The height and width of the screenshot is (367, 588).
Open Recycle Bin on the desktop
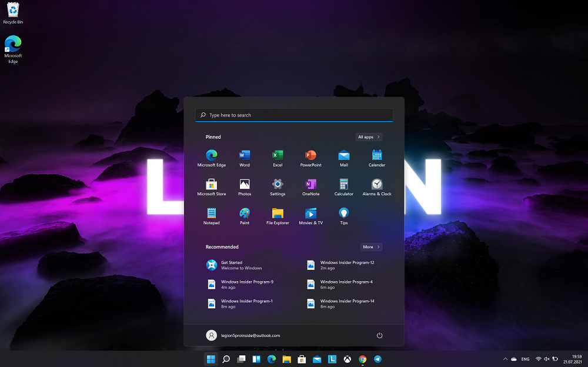[13, 12]
